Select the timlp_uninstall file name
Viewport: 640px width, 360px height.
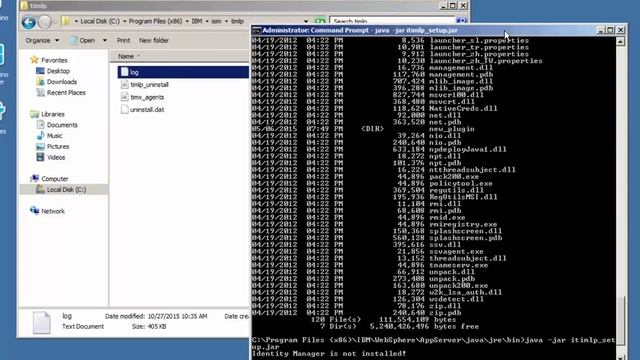149,84
